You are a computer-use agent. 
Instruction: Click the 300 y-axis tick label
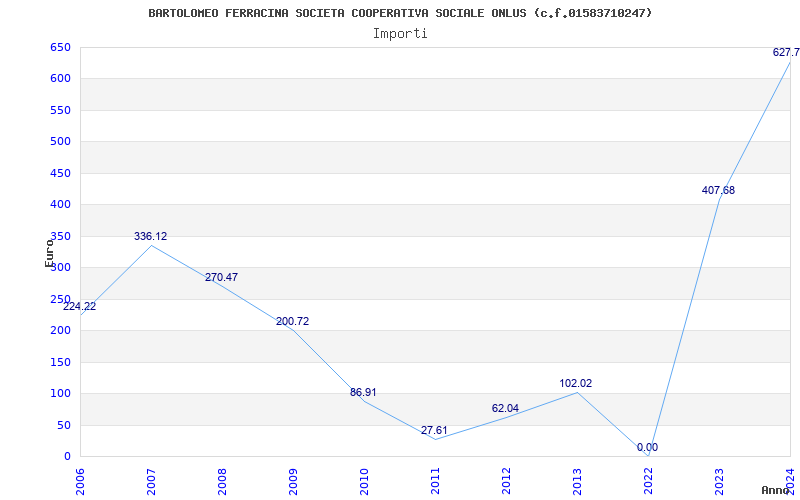[60, 267]
